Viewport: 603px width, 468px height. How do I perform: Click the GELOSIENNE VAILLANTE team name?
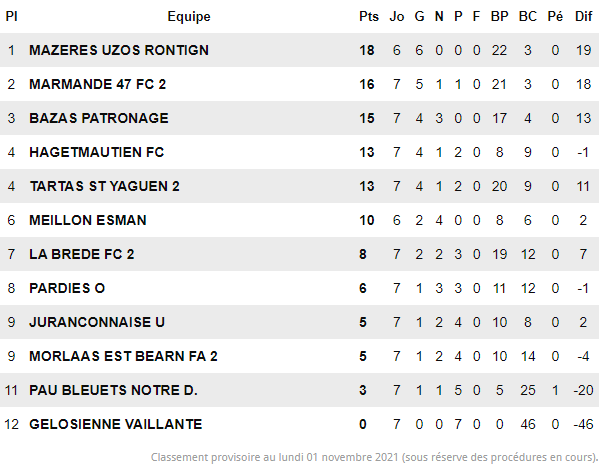(x=116, y=424)
